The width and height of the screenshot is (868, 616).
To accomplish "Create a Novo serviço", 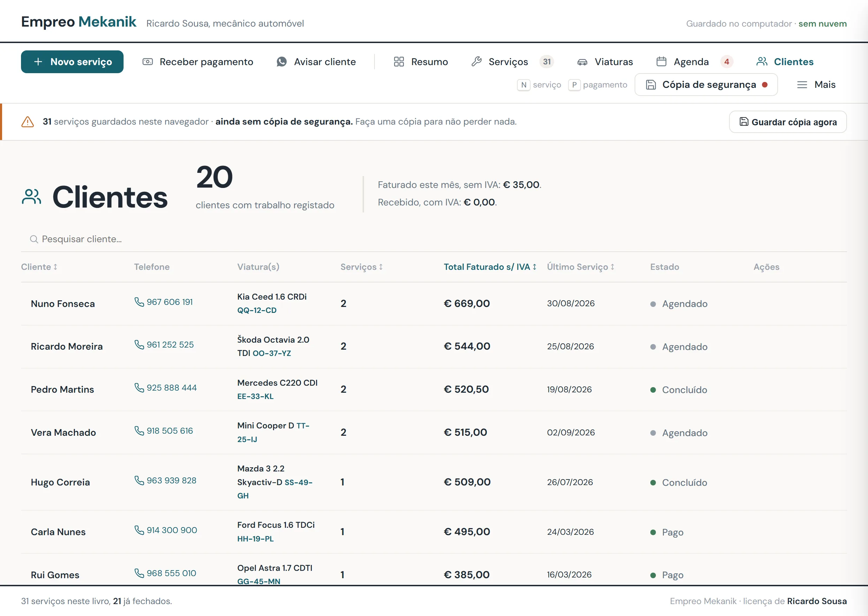I will 72,62.
